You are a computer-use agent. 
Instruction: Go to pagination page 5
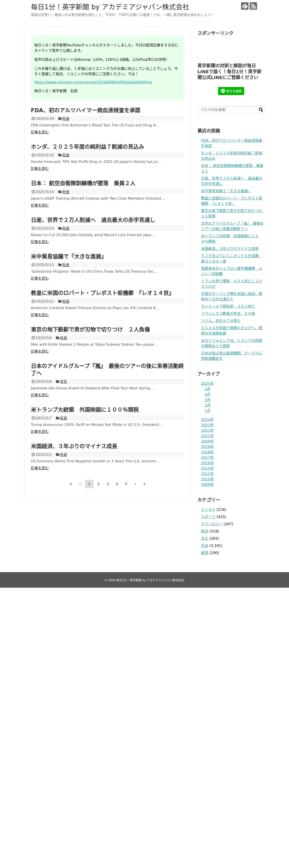(126, 484)
